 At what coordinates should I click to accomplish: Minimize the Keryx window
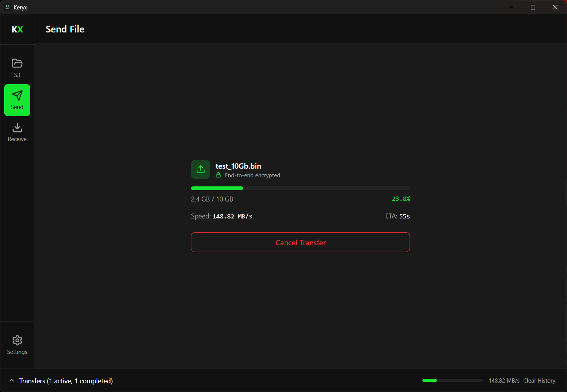click(x=511, y=7)
